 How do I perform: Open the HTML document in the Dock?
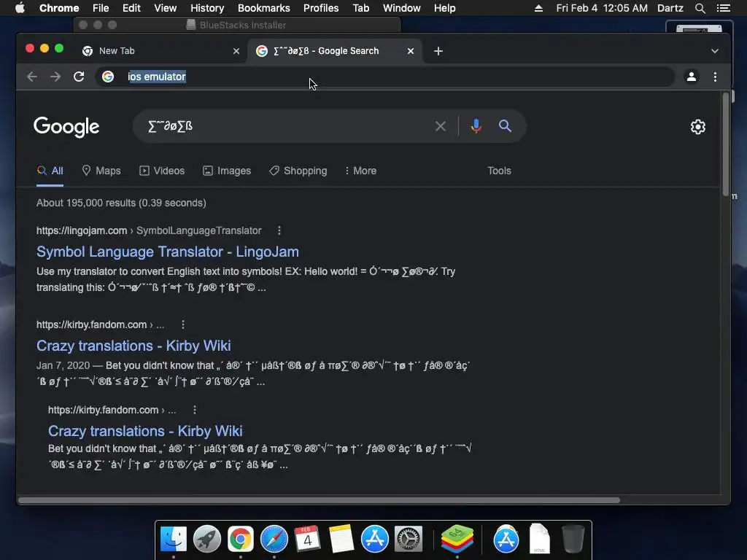pos(539,539)
